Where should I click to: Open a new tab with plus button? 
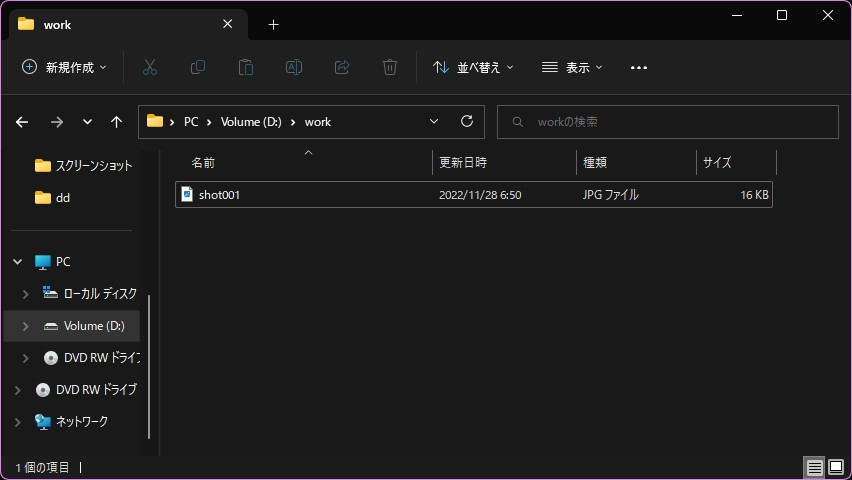[x=273, y=24]
